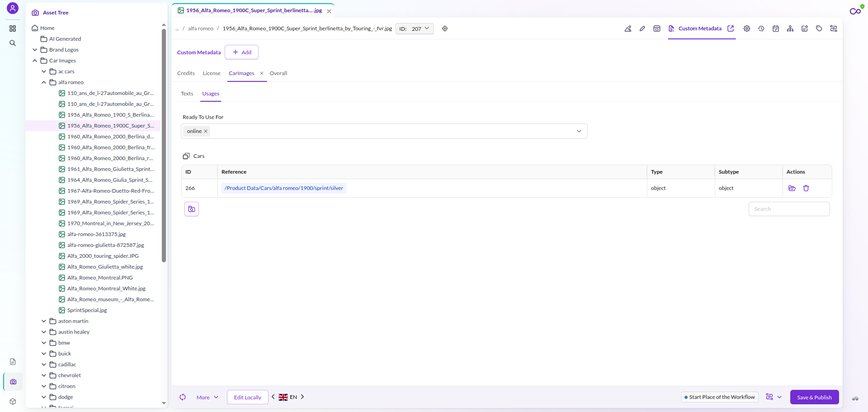Open the data objects cube icon in sidebar
868x412 pixels.
pos(13,402)
